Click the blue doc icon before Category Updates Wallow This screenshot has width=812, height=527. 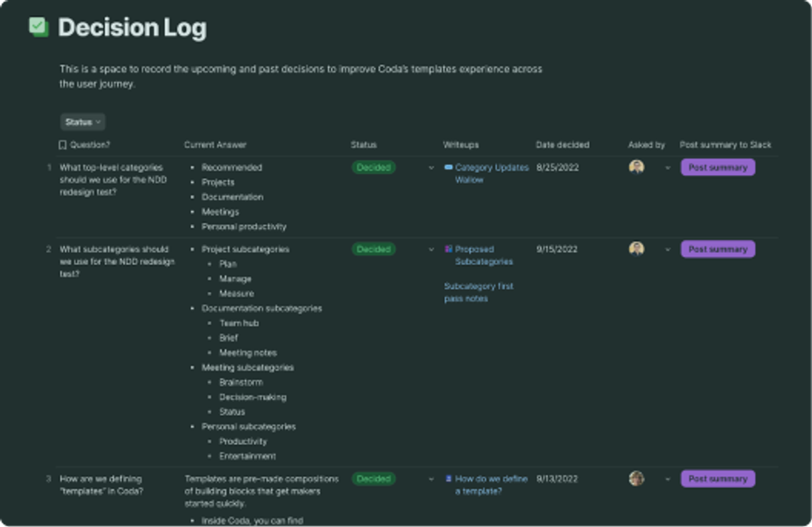click(x=448, y=168)
